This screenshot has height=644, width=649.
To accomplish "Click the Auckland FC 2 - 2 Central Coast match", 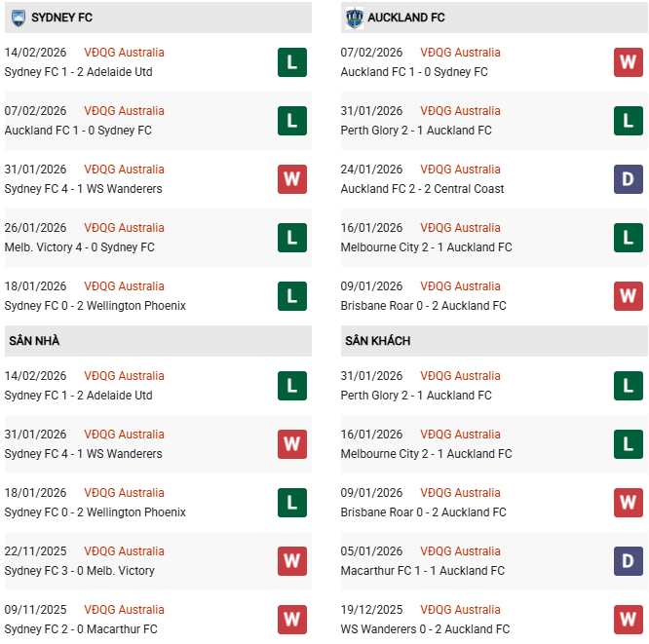I will [422, 189].
